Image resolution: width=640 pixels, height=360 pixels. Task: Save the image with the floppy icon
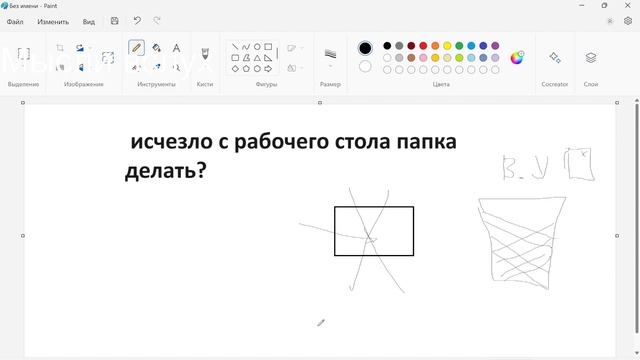coord(115,21)
